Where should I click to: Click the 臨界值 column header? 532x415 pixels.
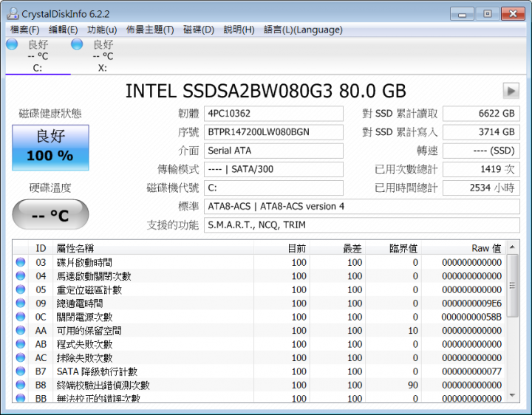coord(393,248)
